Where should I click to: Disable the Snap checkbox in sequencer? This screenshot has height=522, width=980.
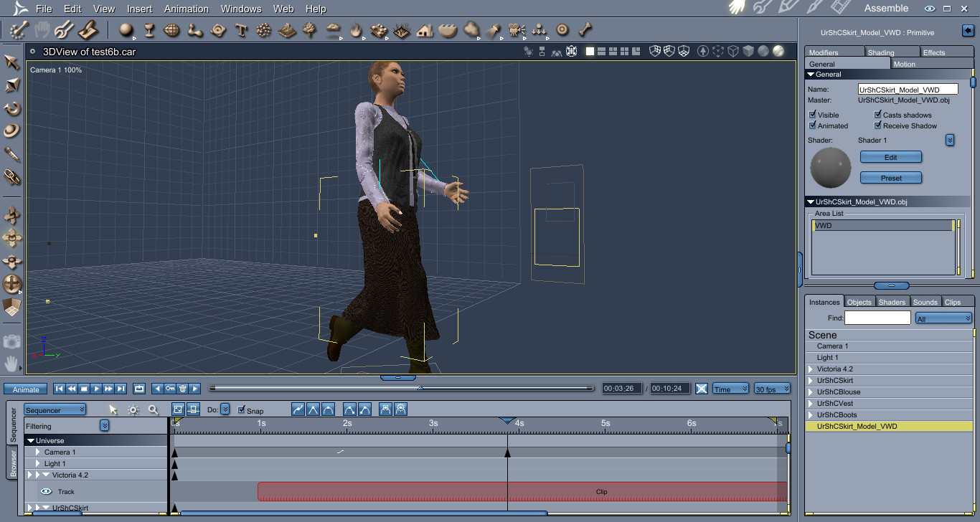242,410
